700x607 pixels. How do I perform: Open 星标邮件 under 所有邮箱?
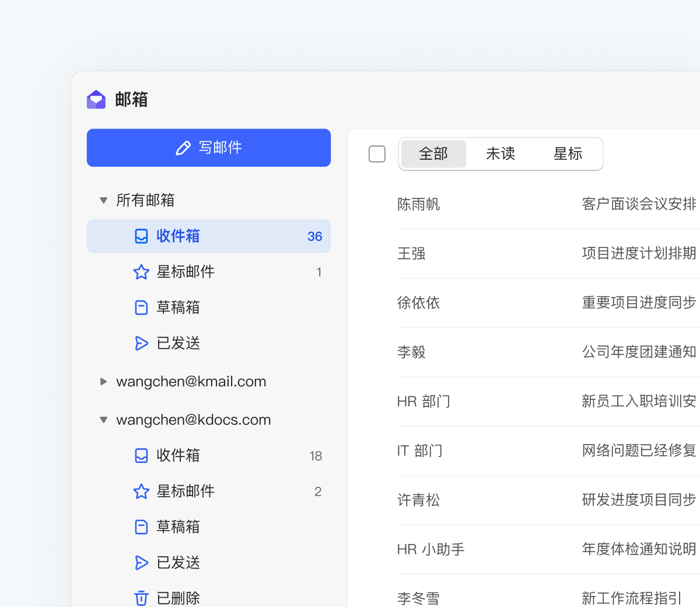(209, 272)
